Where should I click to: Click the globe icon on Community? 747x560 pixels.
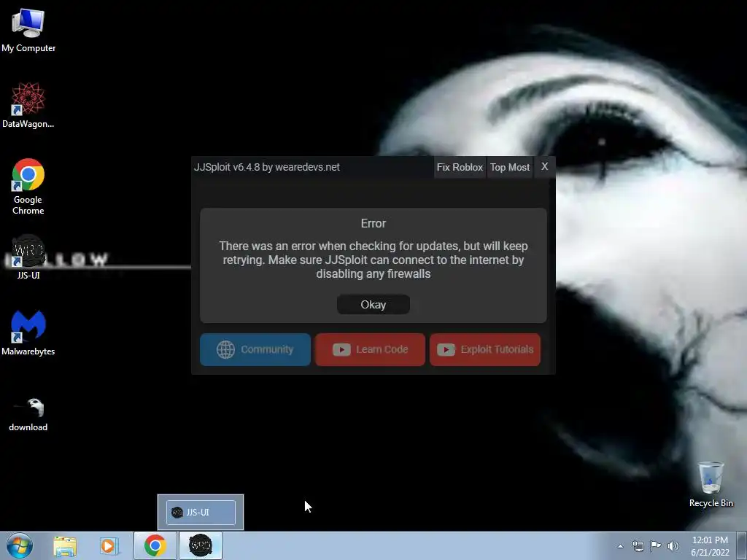coord(225,349)
